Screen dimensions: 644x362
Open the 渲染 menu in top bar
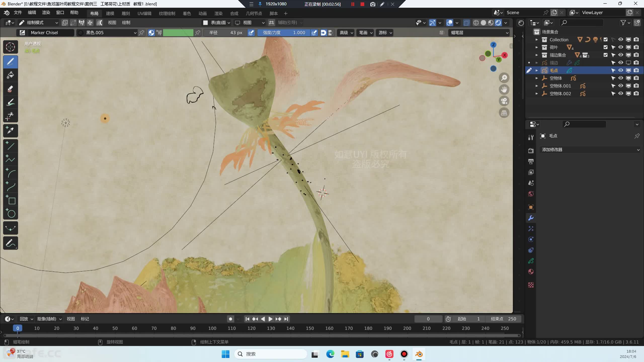click(x=46, y=13)
